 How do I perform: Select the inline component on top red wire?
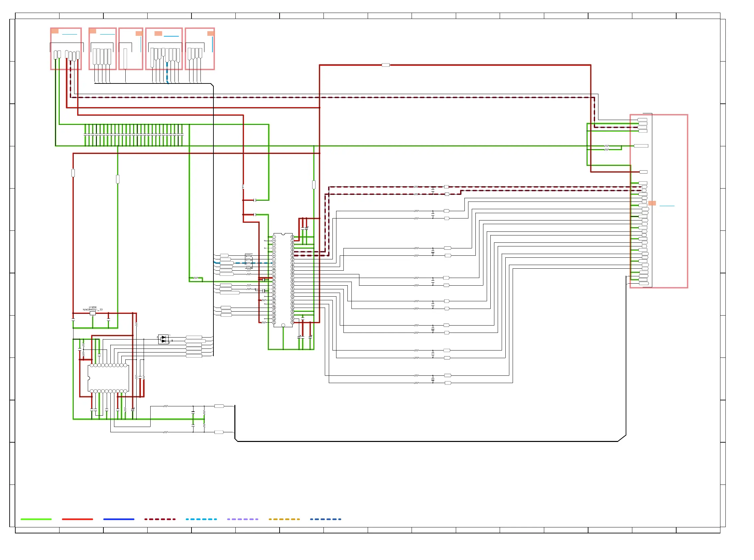click(x=386, y=65)
